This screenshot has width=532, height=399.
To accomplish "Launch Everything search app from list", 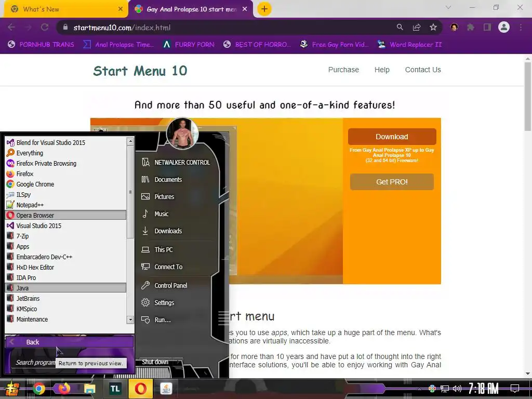I will [66, 153].
